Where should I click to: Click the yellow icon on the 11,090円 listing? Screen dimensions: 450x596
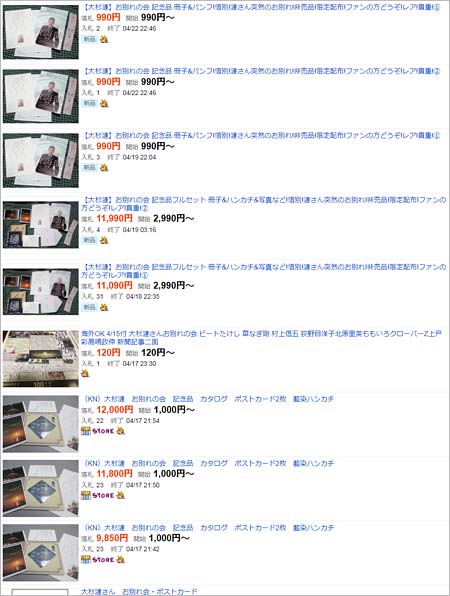coord(104,307)
